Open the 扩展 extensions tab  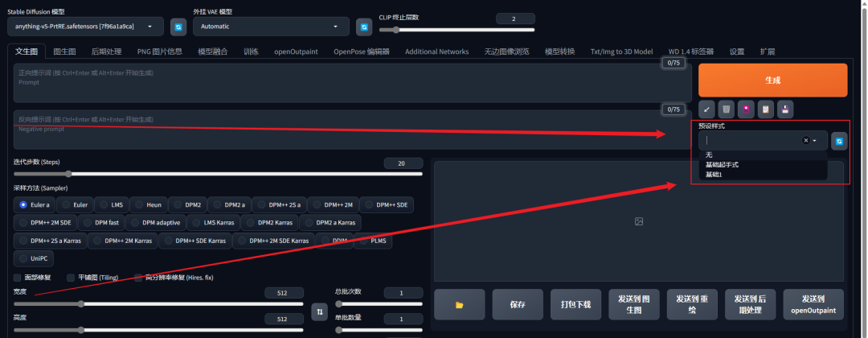(768, 52)
